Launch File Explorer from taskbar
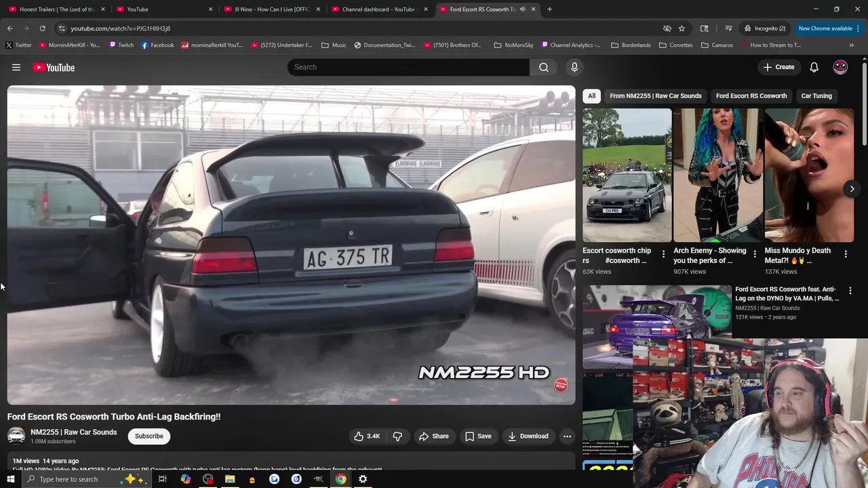The height and width of the screenshot is (488, 868). point(230,479)
